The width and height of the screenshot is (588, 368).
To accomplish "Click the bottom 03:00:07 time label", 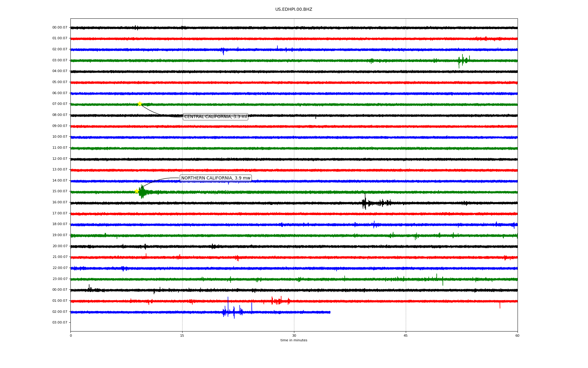I will [x=60, y=323].
